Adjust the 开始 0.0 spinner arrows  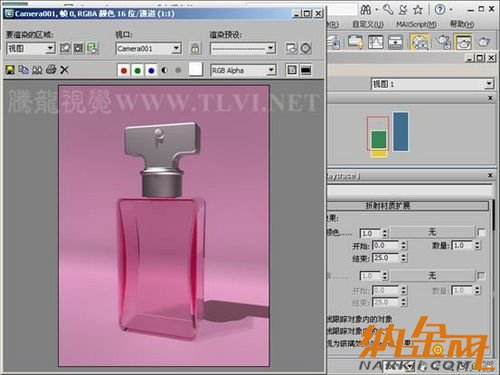coord(404,246)
